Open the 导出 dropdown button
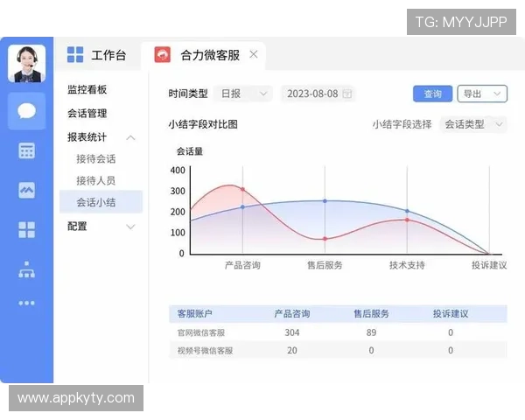This screenshot has height=420, width=525. click(482, 94)
